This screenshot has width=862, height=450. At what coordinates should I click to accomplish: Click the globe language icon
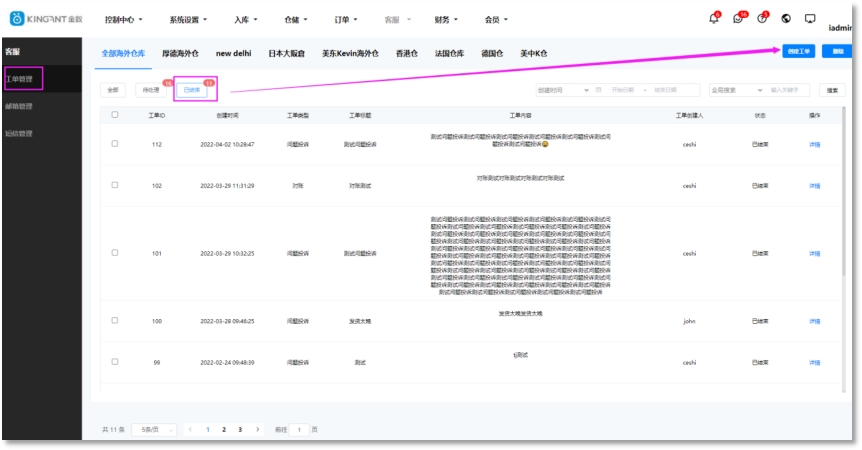pos(786,19)
